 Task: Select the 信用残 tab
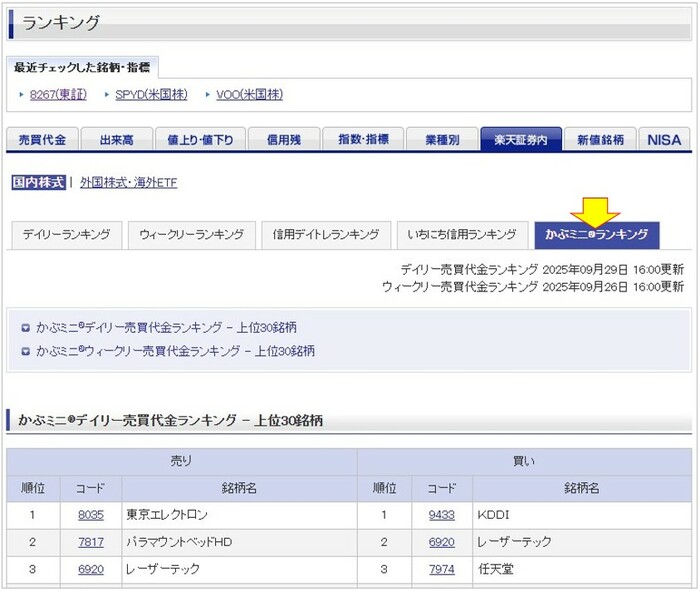(x=284, y=140)
